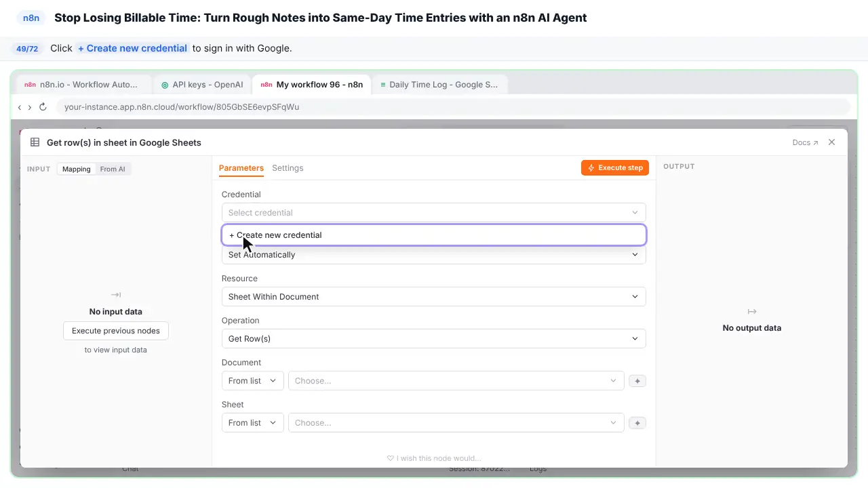Viewport: 868px width, 488px height.
Task: Click the browser back arrow
Action: click(x=20, y=107)
